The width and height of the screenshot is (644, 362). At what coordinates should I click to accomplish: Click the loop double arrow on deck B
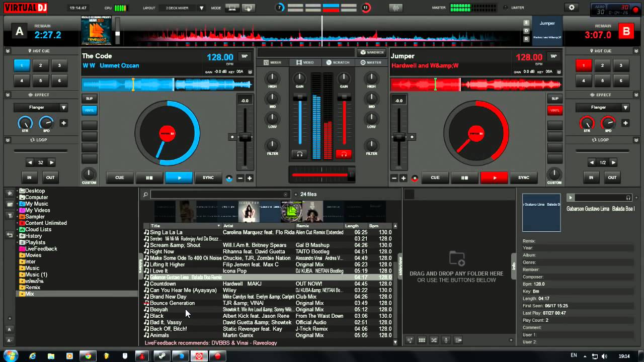coord(613,162)
